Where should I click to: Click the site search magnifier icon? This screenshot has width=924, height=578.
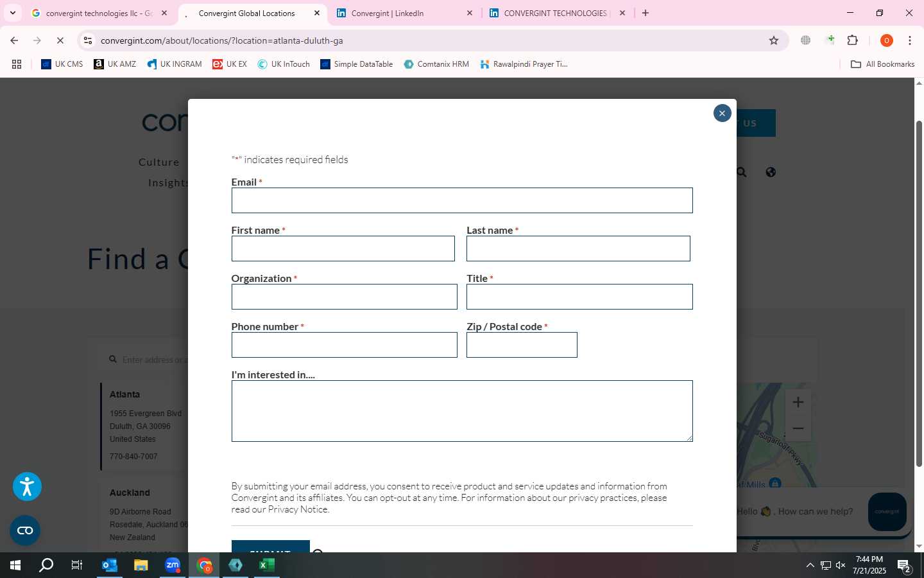coord(741,172)
